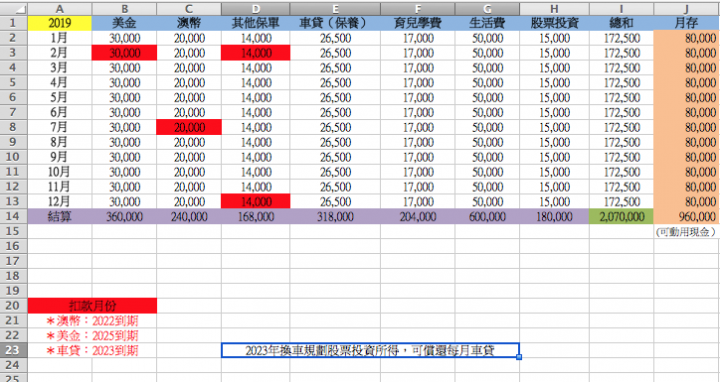The width and height of the screenshot is (720, 382).
Task: Select the 17,000 cell in the 4月 row
Action: pos(418,83)
